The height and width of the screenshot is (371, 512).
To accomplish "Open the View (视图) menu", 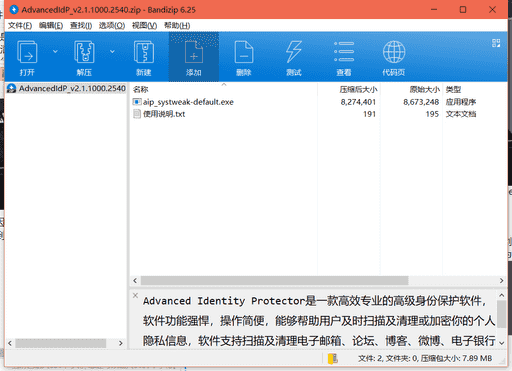I will pos(144,26).
